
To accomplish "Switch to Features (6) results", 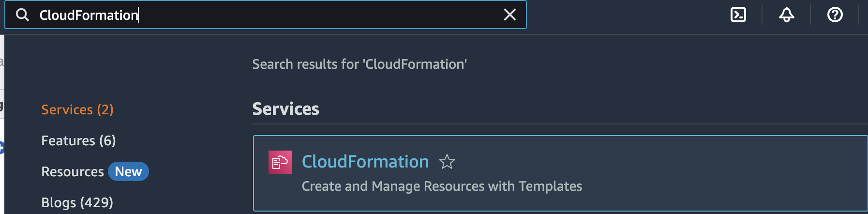I will 78,140.
